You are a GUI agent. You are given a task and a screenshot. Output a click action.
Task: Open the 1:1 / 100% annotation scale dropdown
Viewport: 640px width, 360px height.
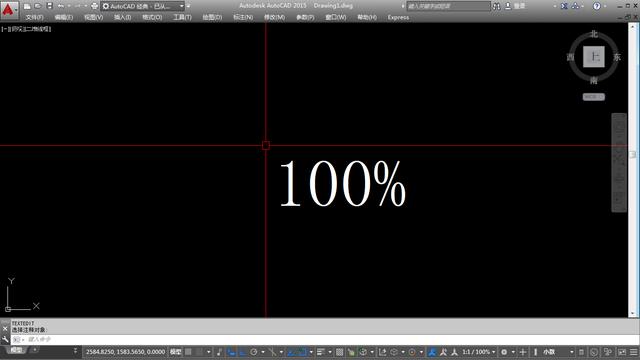point(478,352)
